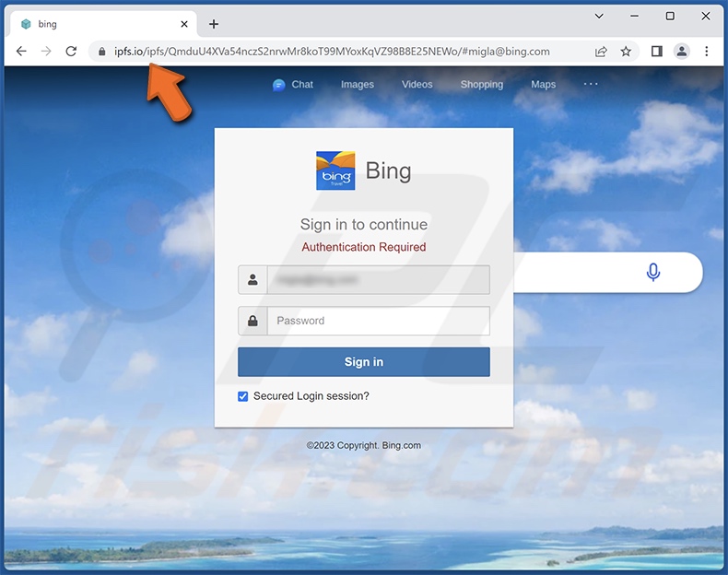This screenshot has height=575, width=728.
Task: Open Shopping from top navigation
Action: tap(481, 85)
